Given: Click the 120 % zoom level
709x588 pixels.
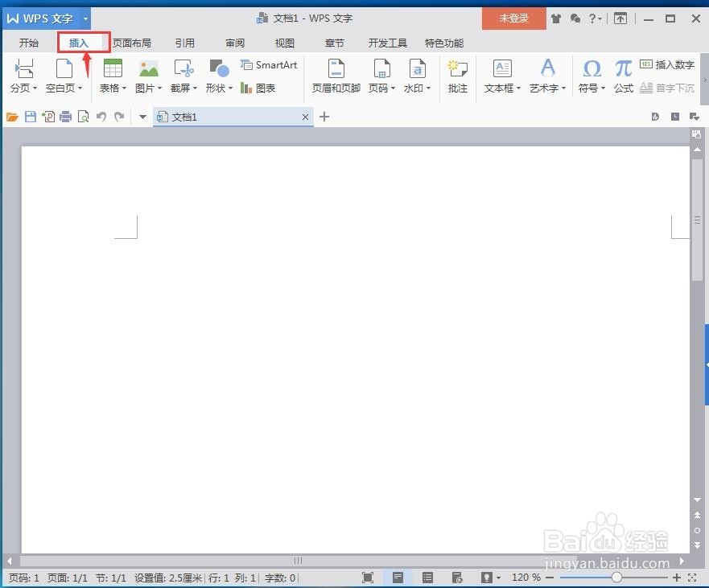Looking at the screenshot, I should (526, 578).
